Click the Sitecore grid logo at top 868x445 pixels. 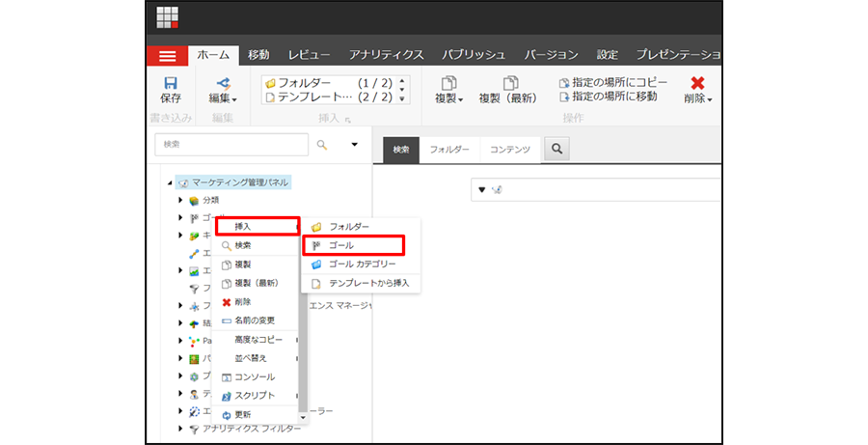[x=168, y=18]
